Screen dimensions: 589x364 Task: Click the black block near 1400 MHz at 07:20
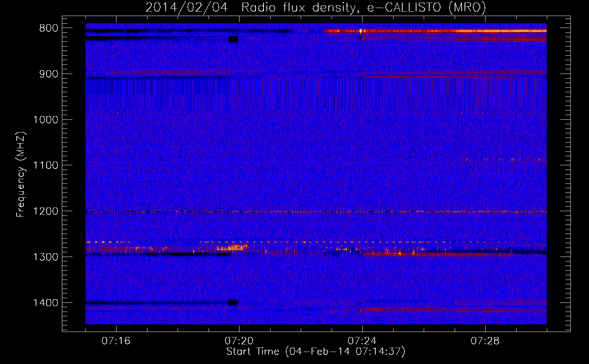pos(233,302)
